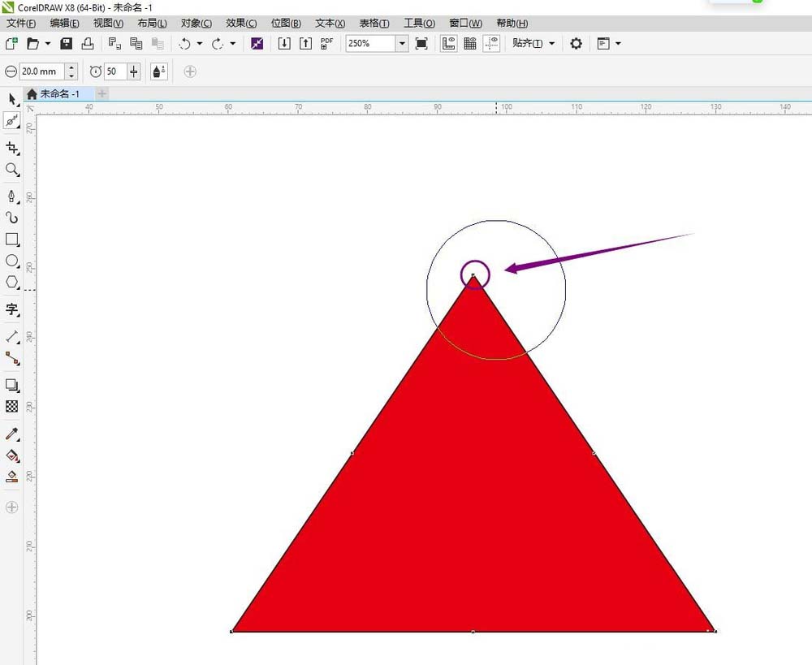Create a new document
The height and width of the screenshot is (665, 812).
click(x=11, y=44)
